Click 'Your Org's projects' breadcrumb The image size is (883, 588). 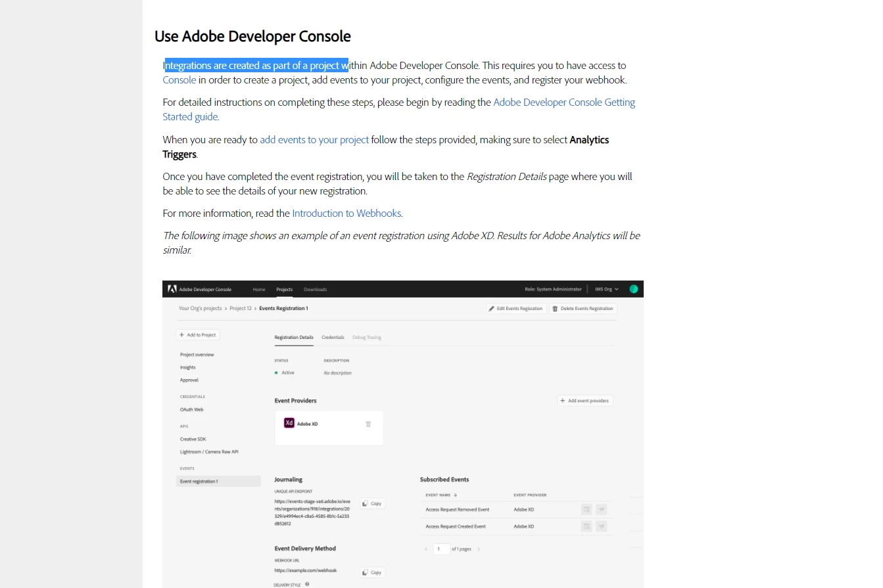click(201, 308)
